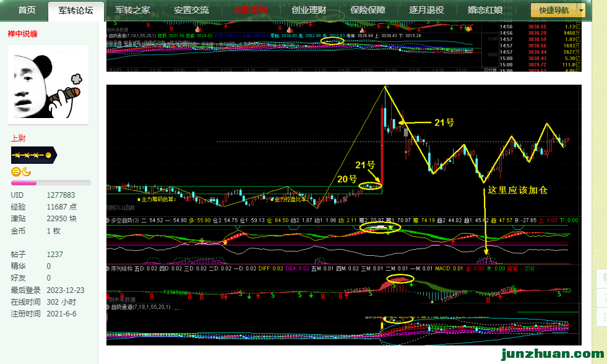The image size is (607, 364).
Task: Click the large candlestick chart image
Action: [343, 214]
